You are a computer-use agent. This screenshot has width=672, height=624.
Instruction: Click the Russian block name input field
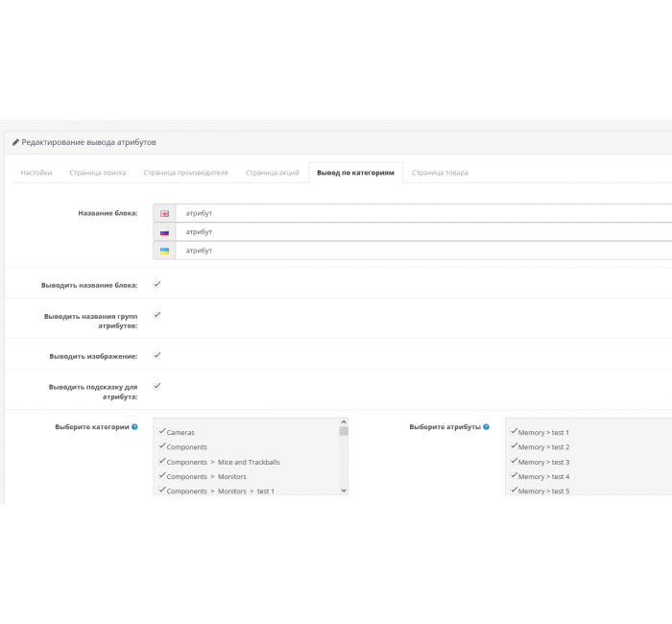coord(424,232)
